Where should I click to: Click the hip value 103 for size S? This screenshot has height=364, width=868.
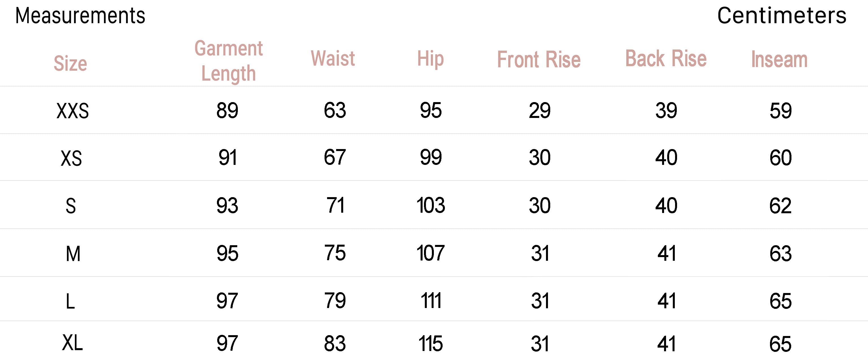pyautogui.click(x=431, y=205)
